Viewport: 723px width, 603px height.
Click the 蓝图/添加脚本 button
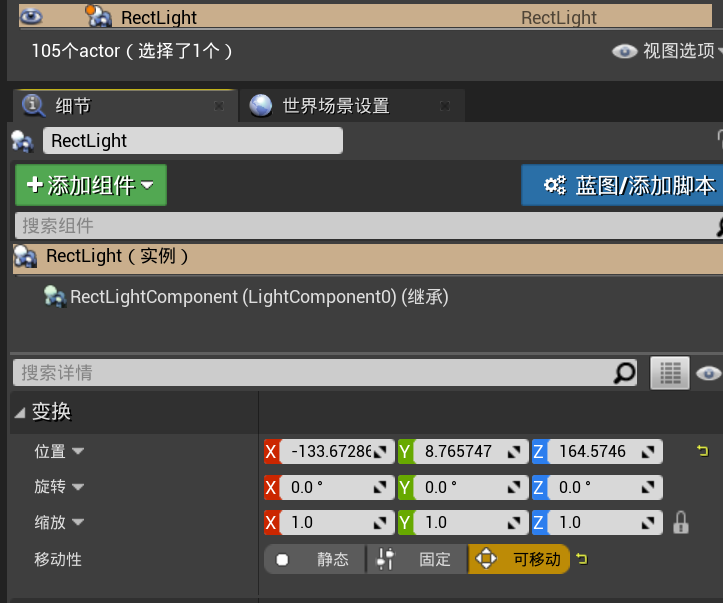click(x=622, y=185)
